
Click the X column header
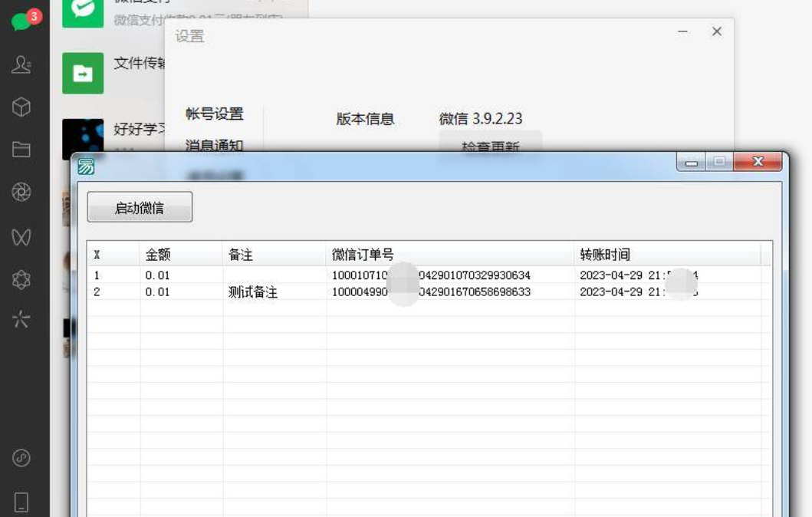click(x=113, y=255)
